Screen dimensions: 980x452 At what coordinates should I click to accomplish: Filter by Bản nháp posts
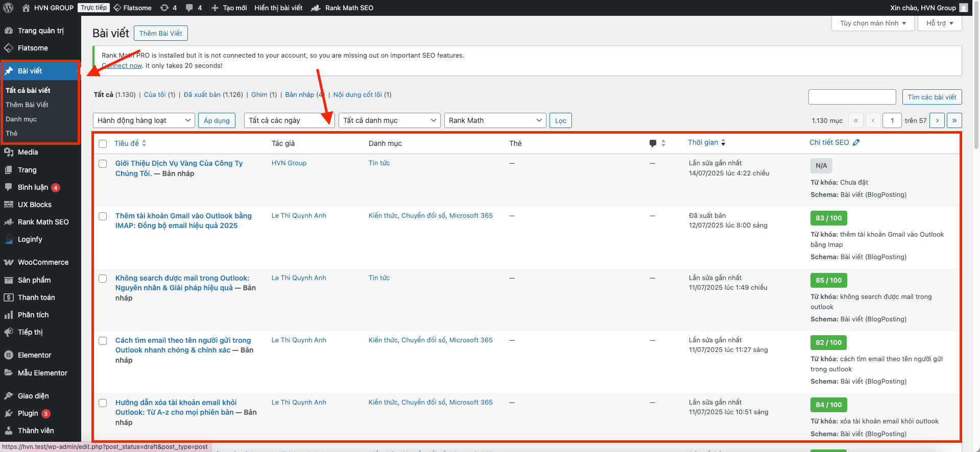(299, 94)
